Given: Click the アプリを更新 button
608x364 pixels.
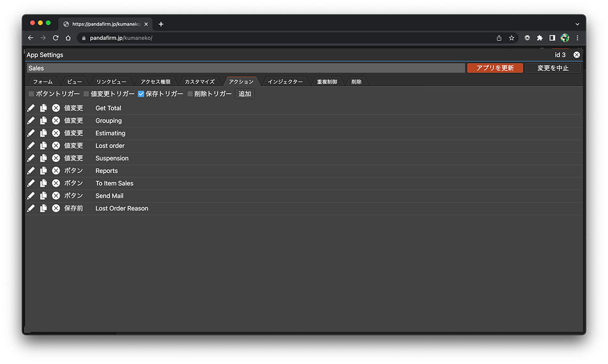Looking at the screenshot, I should pyautogui.click(x=494, y=68).
